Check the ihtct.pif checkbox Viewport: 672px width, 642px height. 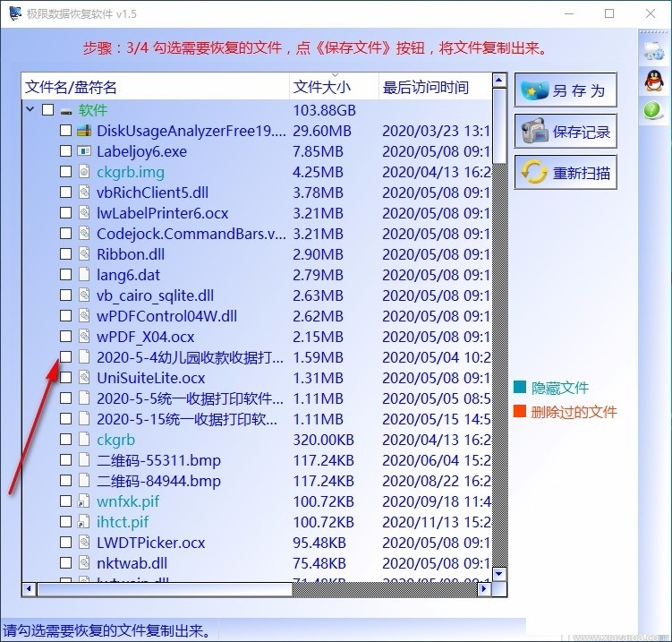click(65, 521)
